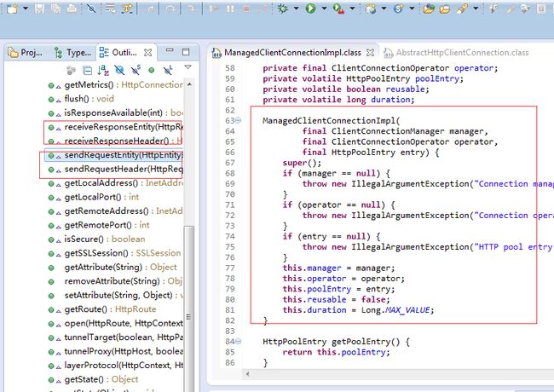Select the Outline view tab

118,53
